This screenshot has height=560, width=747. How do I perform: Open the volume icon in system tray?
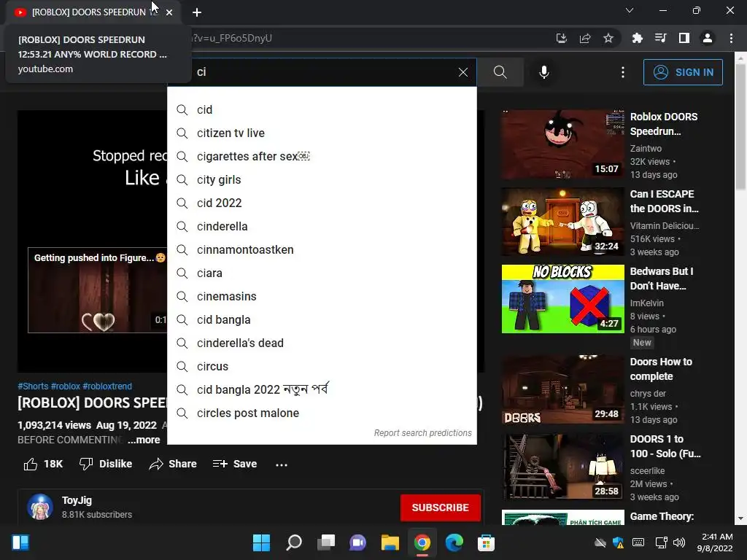pyautogui.click(x=679, y=542)
